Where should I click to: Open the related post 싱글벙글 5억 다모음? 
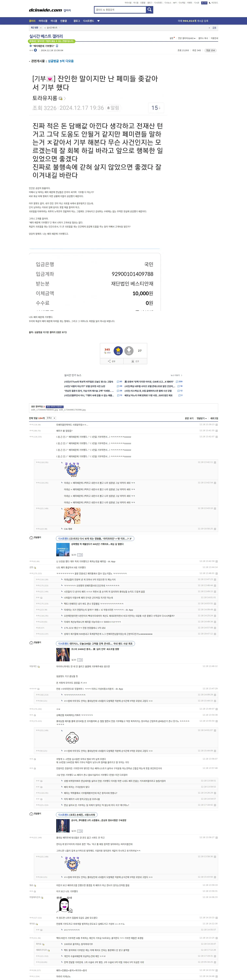(x=61, y=61)
